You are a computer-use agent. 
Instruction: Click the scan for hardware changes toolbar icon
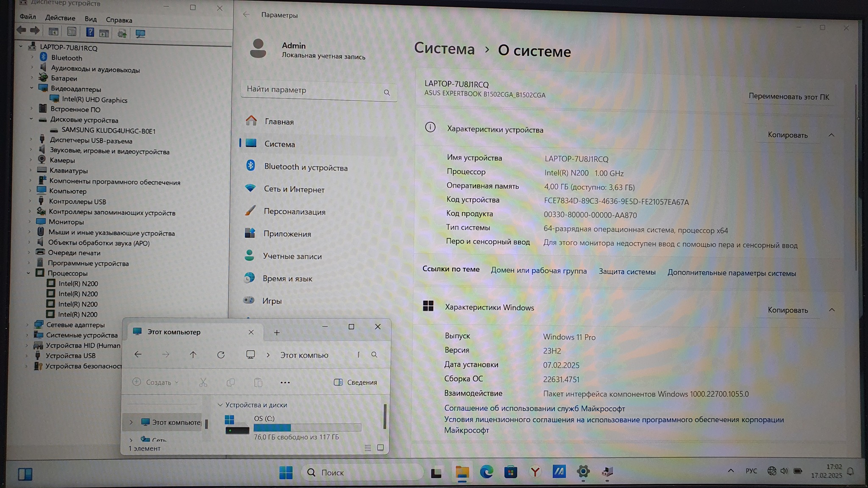click(x=140, y=33)
